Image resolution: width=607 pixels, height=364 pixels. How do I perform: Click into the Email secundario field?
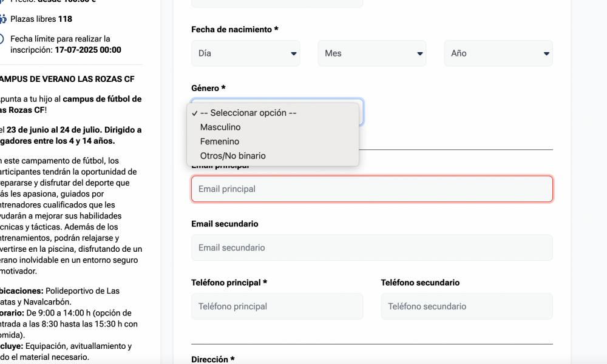pyautogui.click(x=371, y=248)
